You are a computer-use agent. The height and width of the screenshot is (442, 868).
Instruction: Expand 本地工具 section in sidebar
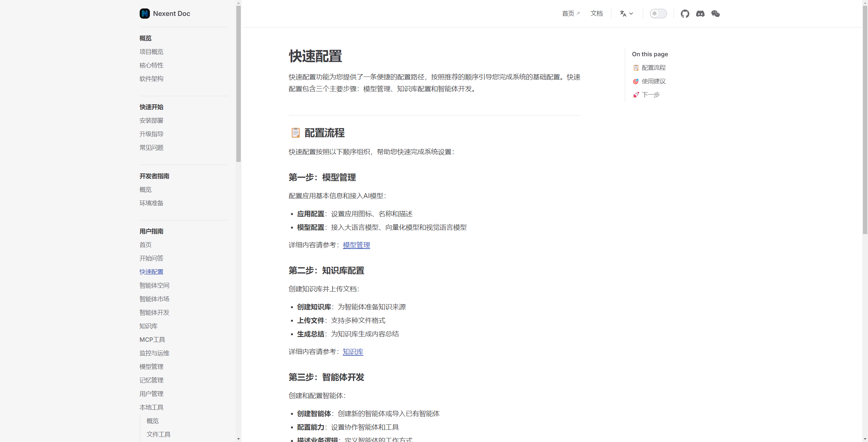[151, 407]
